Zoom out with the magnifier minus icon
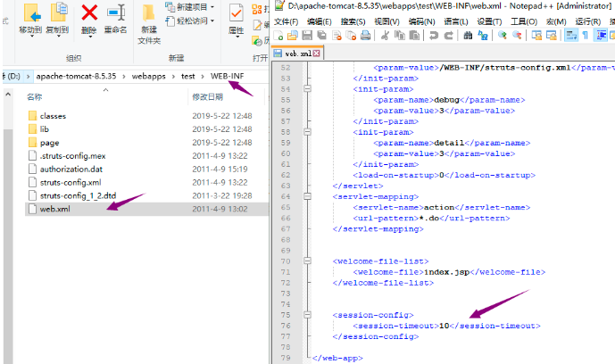The image size is (615, 364). 517,36
